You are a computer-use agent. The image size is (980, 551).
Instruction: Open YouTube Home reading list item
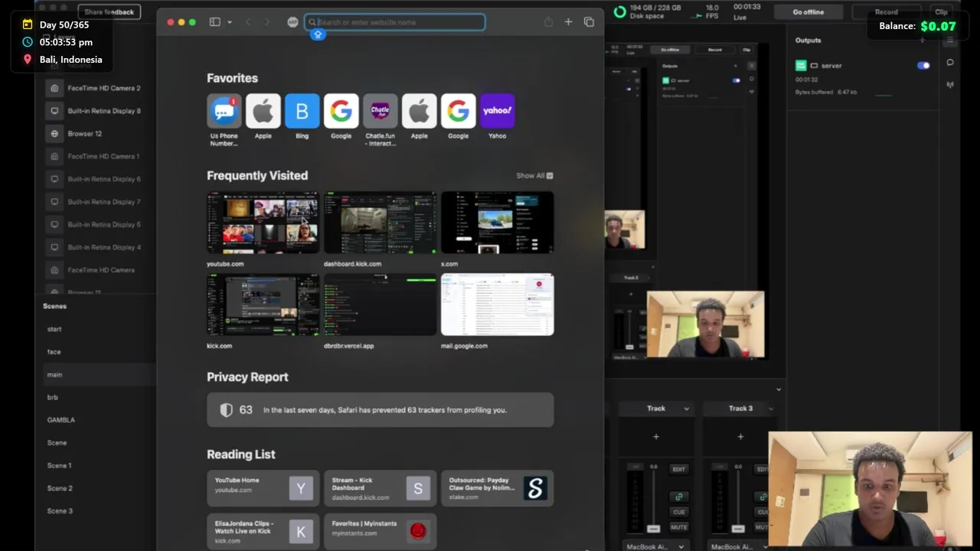coord(263,488)
